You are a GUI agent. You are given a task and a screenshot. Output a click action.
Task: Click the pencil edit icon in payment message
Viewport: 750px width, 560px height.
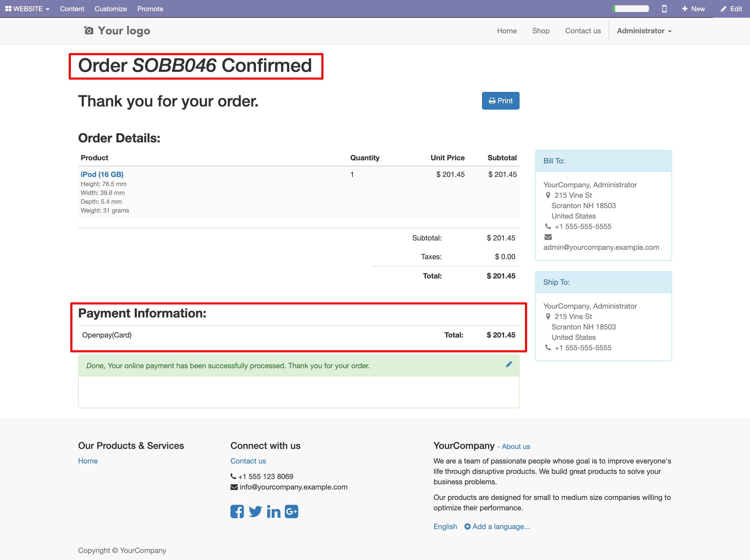(509, 364)
